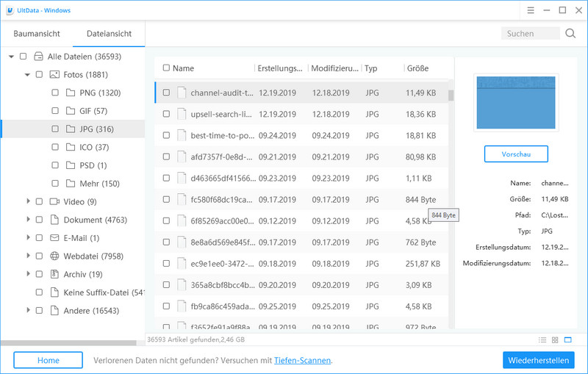
Task: Expand the Webdatei (7958) node
Action: click(28, 256)
